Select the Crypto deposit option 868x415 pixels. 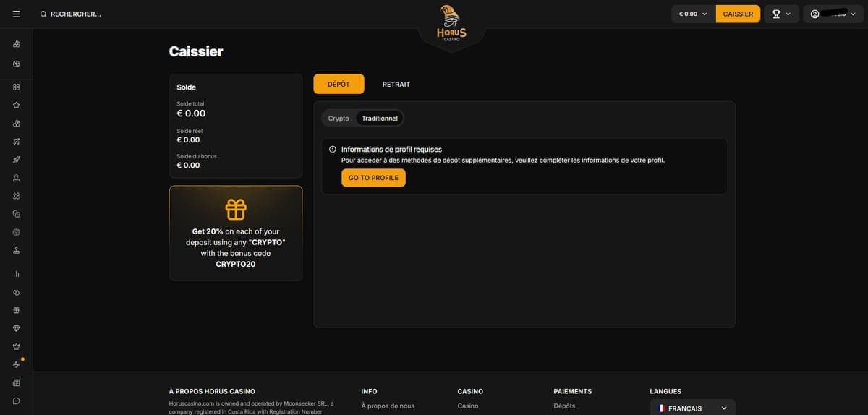(339, 118)
